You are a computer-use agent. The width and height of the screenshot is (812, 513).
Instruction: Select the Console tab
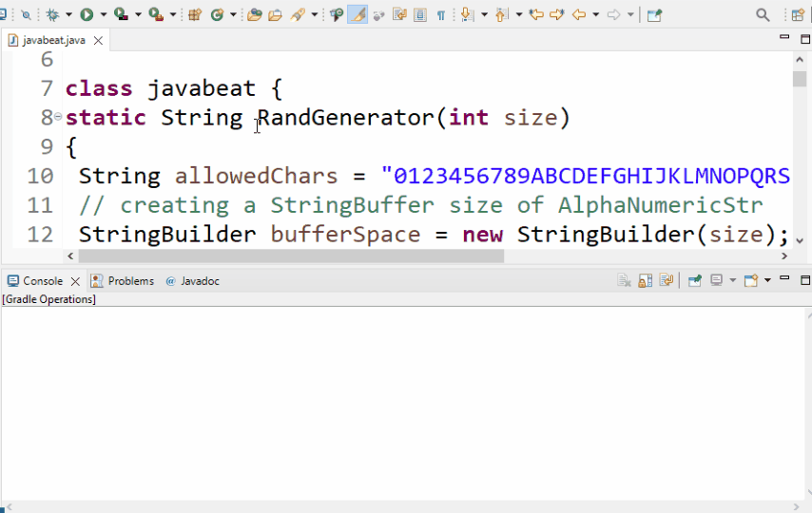[43, 281]
